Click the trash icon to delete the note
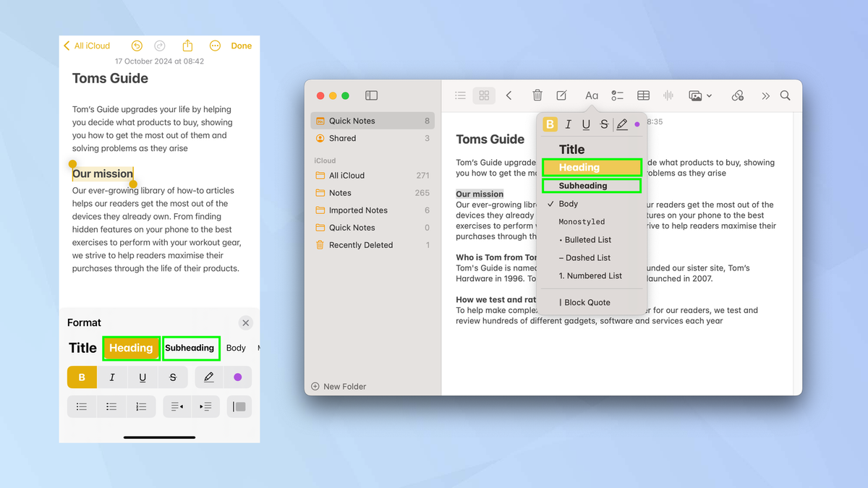Screen dimensions: 868x488 coord(537,95)
